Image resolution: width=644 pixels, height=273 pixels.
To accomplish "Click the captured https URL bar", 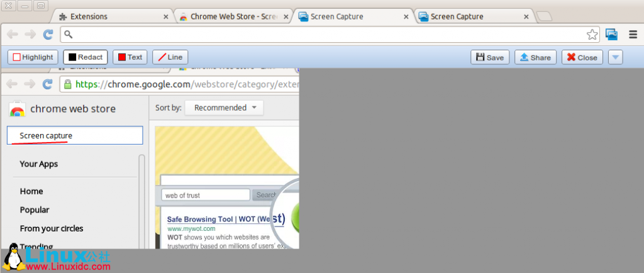I will (180, 84).
